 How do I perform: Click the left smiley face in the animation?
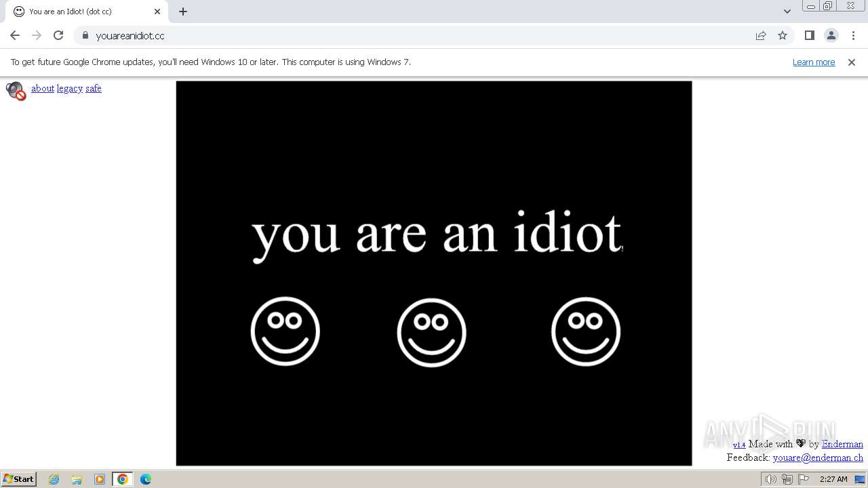(x=285, y=331)
